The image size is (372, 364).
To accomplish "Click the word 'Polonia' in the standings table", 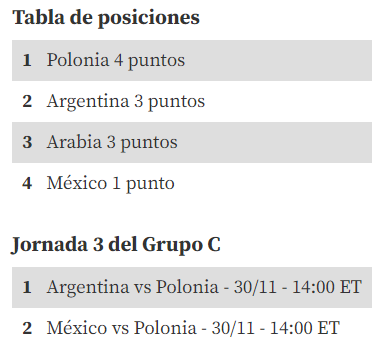I will (x=78, y=60).
